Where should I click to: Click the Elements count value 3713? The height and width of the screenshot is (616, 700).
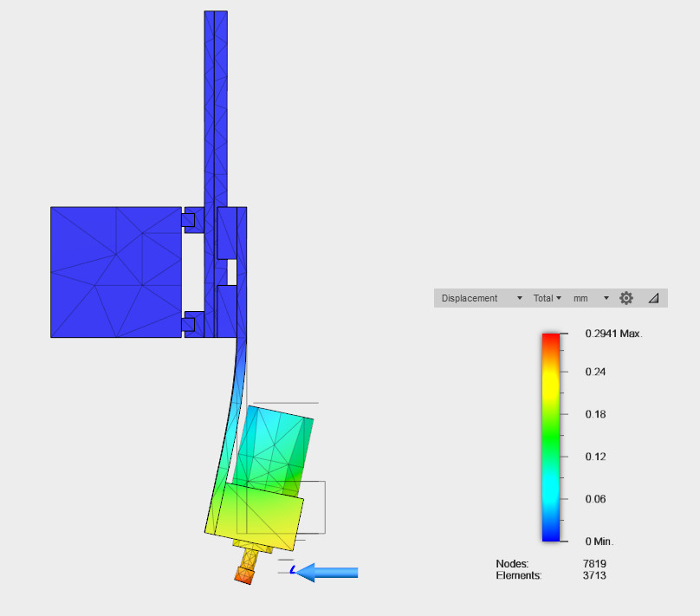tap(594, 575)
